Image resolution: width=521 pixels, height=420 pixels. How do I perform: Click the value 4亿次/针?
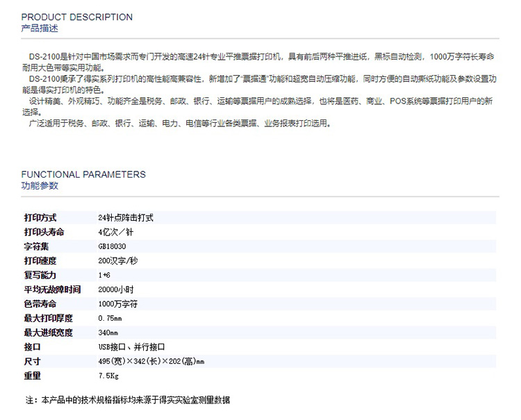click(x=115, y=232)
